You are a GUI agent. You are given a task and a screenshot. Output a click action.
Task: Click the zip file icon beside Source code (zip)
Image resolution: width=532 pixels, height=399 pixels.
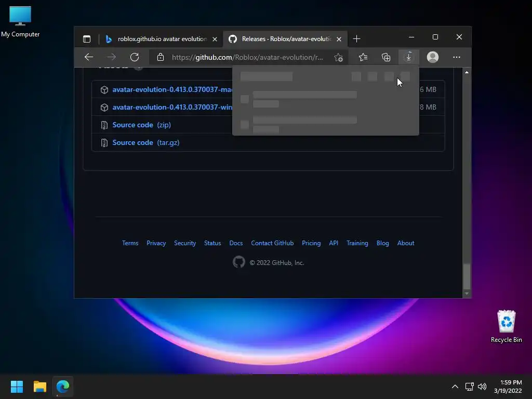coord(104,125)
